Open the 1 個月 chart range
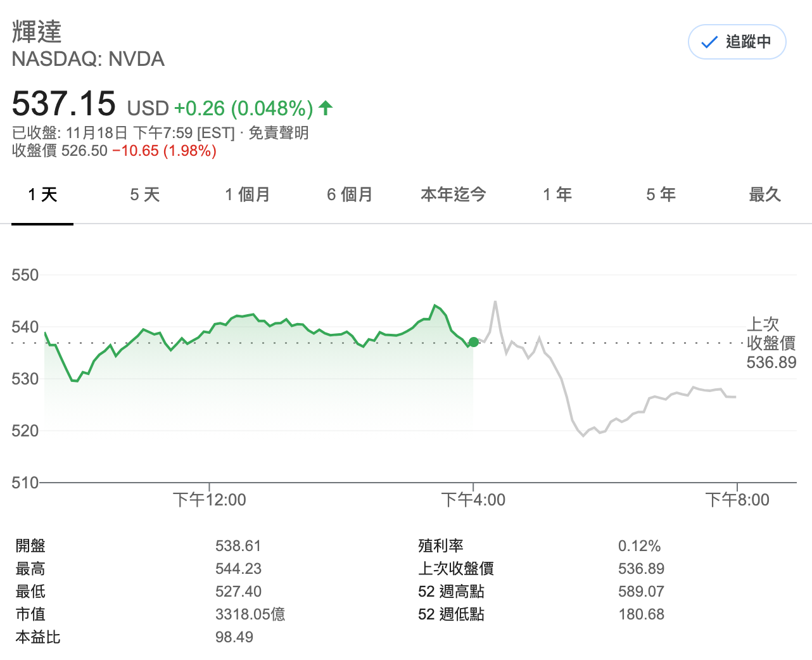 (248, 194)
